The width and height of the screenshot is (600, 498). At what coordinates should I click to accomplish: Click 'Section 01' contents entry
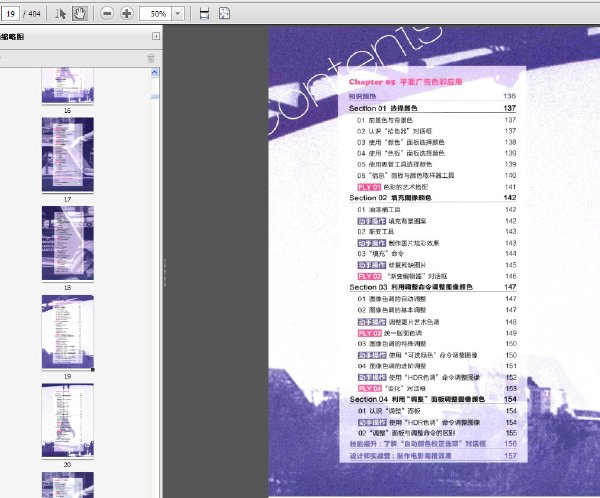[x=432, y=108]
